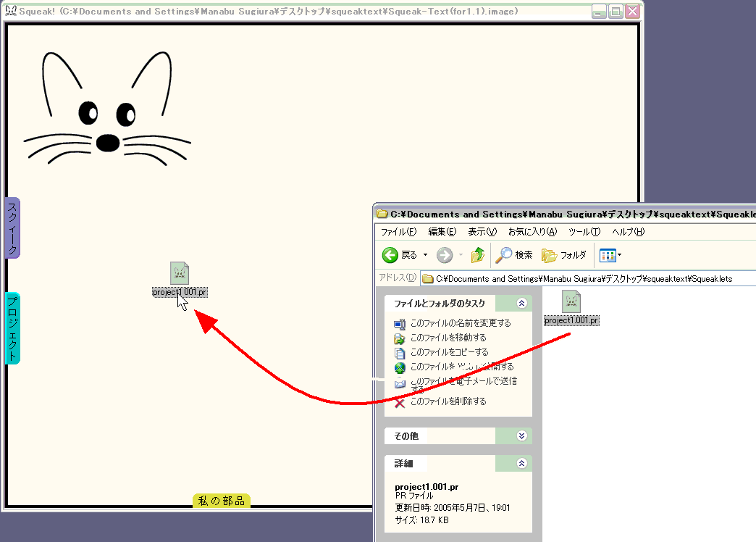Click the Explorer address bar field
Viewport: 756px width, 542px height.
tap(587, 278)
